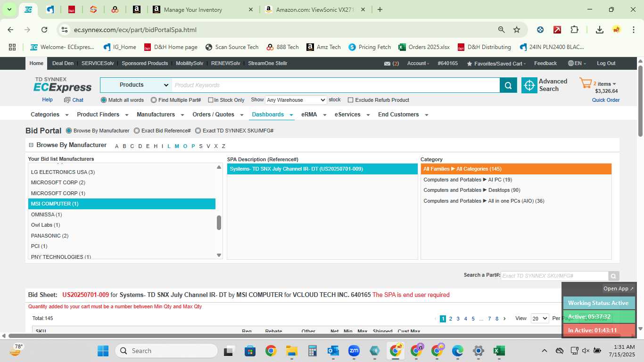Open File Explorer from taskbar

click(x=291, y=351)
